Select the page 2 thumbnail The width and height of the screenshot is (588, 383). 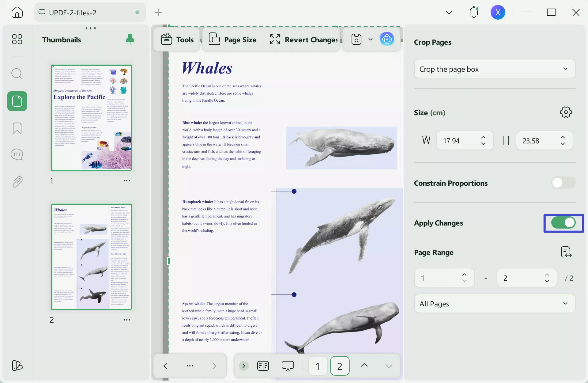92,257
